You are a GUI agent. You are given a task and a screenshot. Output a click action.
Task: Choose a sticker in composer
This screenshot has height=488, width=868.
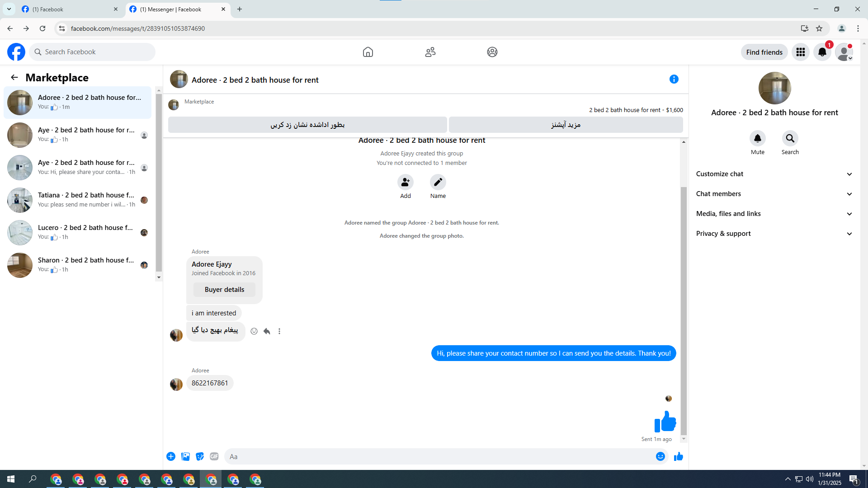pos(200,456)
